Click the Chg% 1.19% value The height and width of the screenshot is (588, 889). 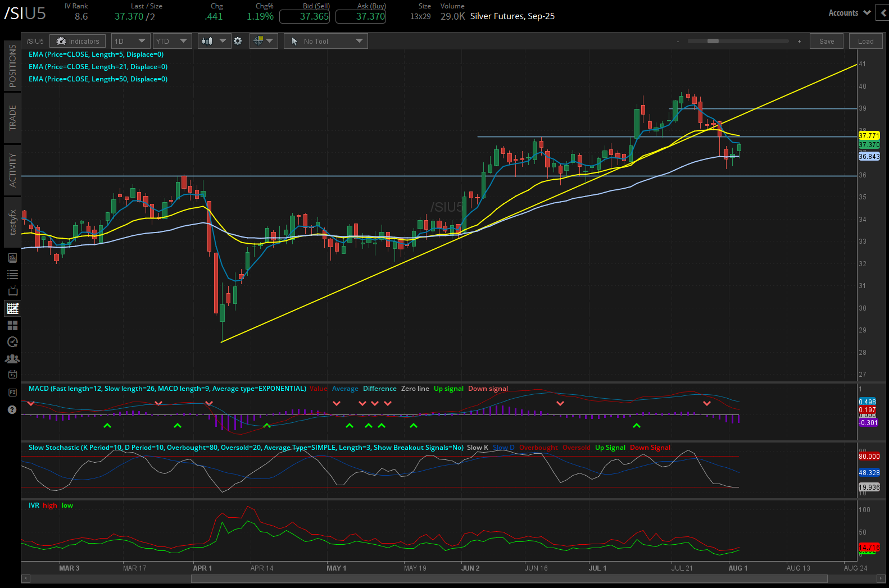tap(260, 17)
